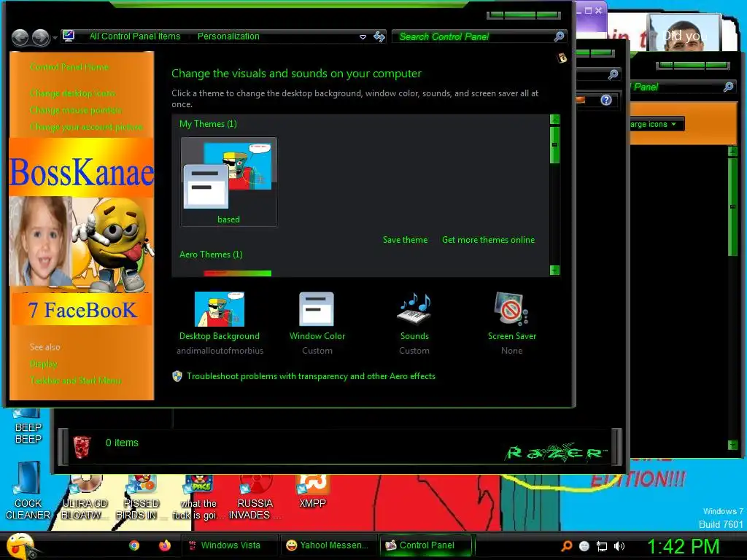Open PISSED BIRDS IN desktop icon

(x=141, y=497)
